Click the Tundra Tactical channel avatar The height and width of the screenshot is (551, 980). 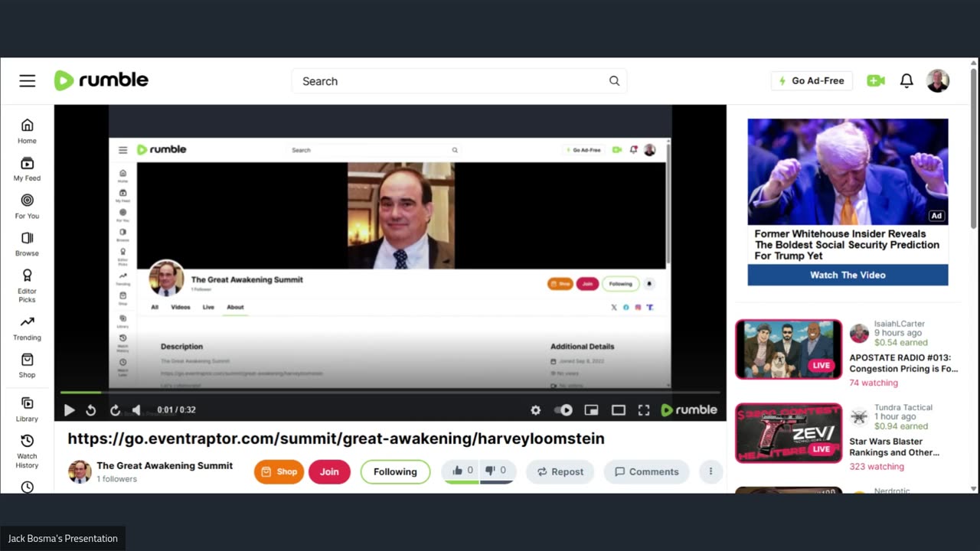pyautogui.click(x=859, y=416)
